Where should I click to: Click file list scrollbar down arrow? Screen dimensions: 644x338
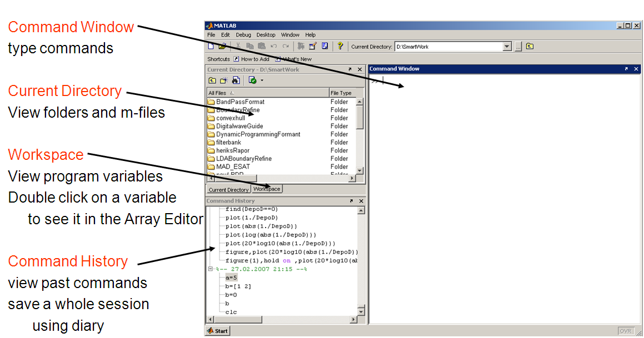pos(360,170)
